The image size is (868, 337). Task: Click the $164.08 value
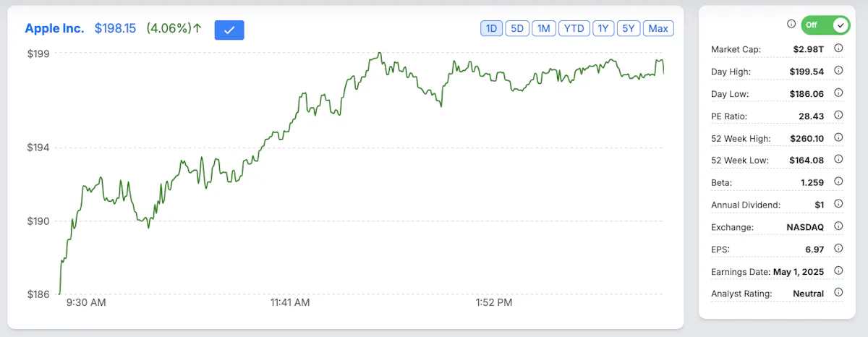807,161
